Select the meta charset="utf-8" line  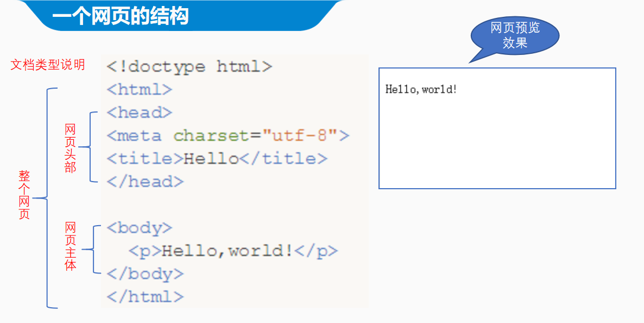pyautogui.click(x=228, y=135)
